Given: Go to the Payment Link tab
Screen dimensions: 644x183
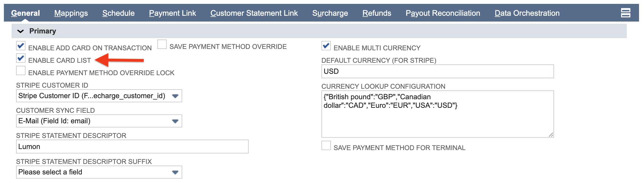Looking at the screenshot, I should tap(172, 13).
